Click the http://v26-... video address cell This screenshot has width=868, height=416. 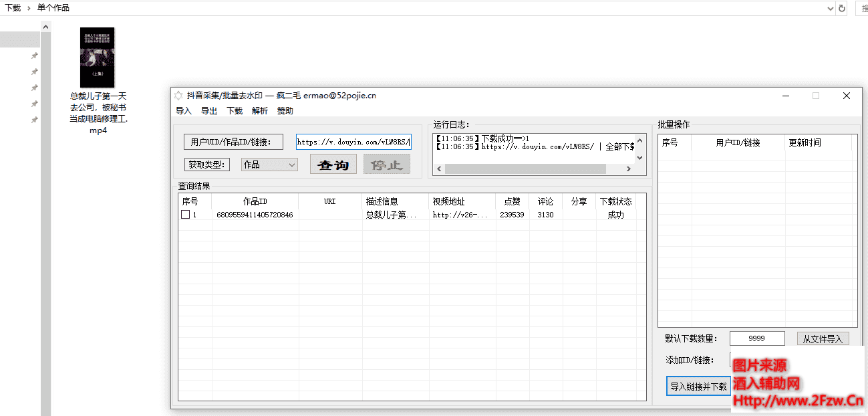tap(462, 215)
